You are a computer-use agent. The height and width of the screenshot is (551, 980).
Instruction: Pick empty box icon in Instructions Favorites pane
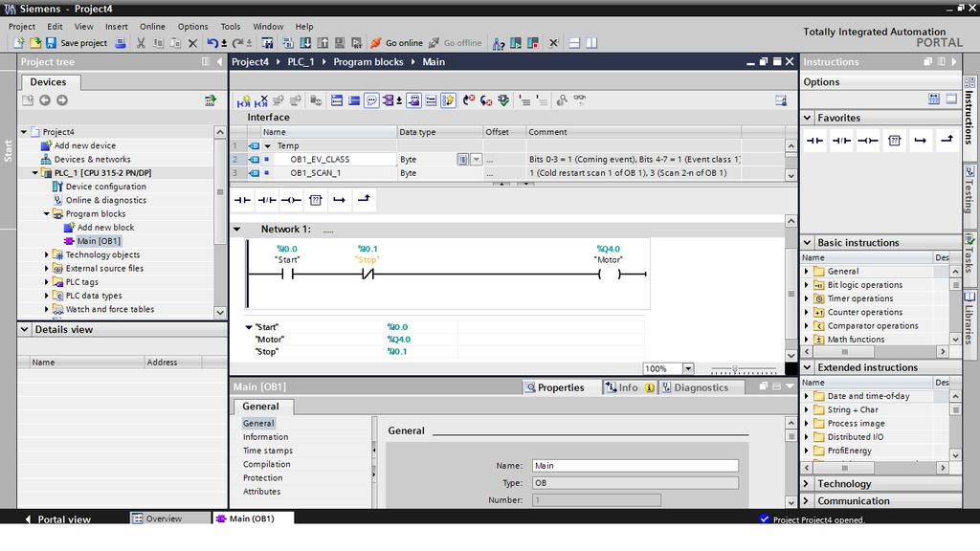895,141
